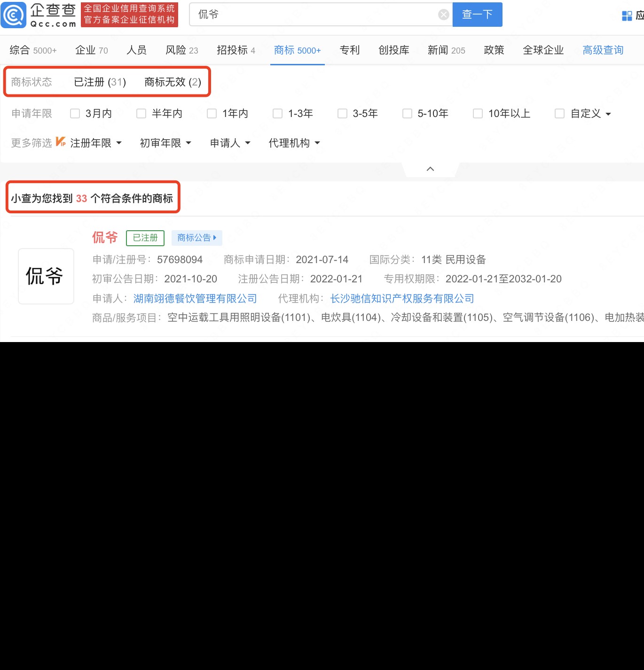
Task: Open the 新闻 205 tab
Action: coord(447,50)
